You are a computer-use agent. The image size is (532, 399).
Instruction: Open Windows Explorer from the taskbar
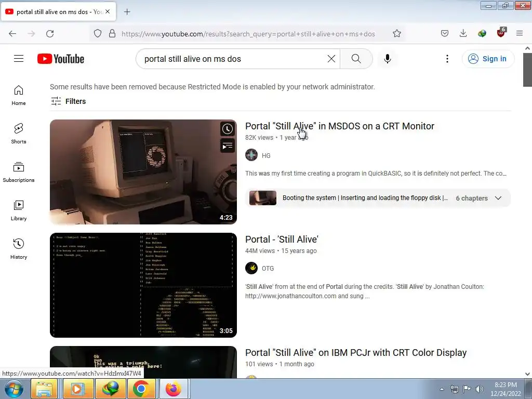44,389
